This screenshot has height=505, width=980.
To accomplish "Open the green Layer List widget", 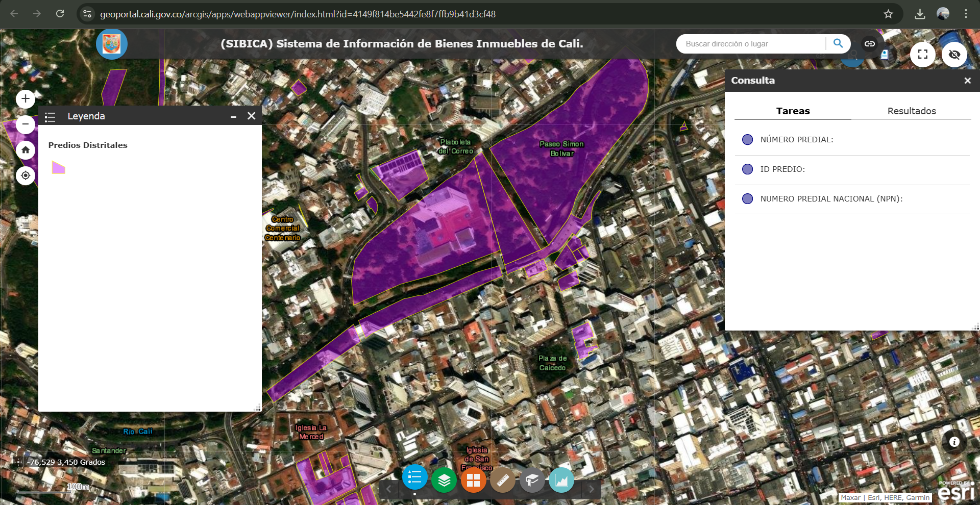I will 444,480.
